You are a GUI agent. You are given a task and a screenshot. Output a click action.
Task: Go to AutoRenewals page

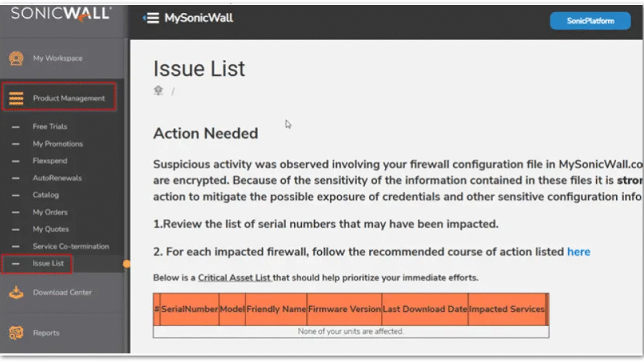(x=57, y=178)
